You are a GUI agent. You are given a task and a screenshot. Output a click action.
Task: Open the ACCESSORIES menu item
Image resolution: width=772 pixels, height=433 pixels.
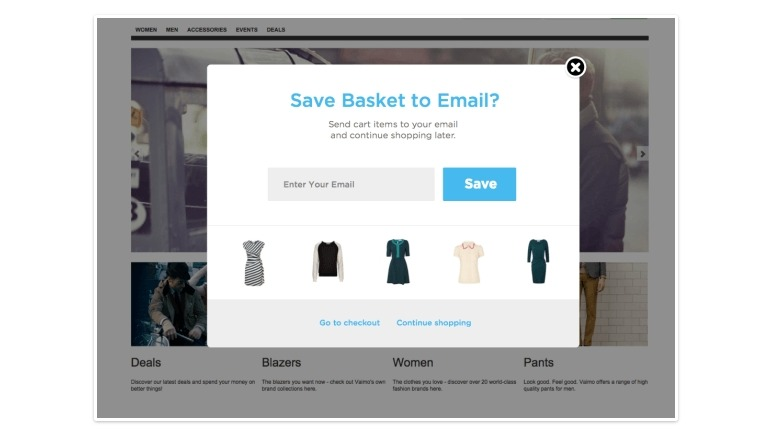pyautogui.click(x=207, y=30)
